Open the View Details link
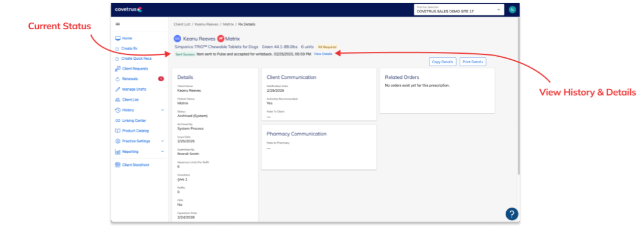644x228 pixels. tap(323, 54)
